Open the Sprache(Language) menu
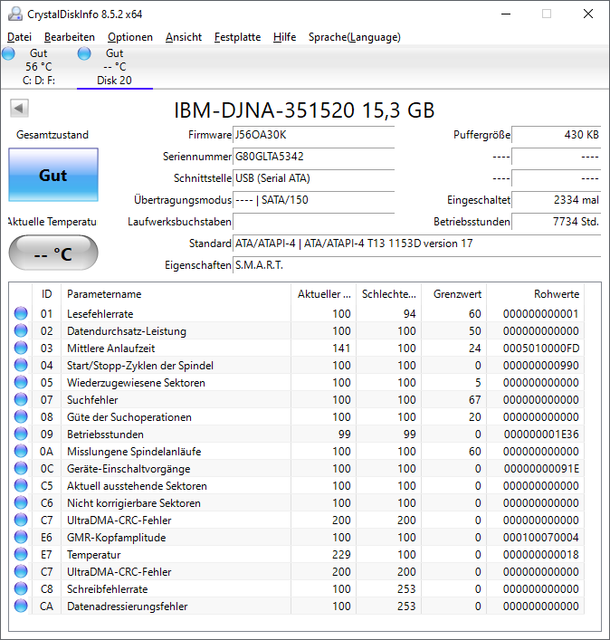Image resolution: width=610 pixels, height=640 pixels. (354, 37)
